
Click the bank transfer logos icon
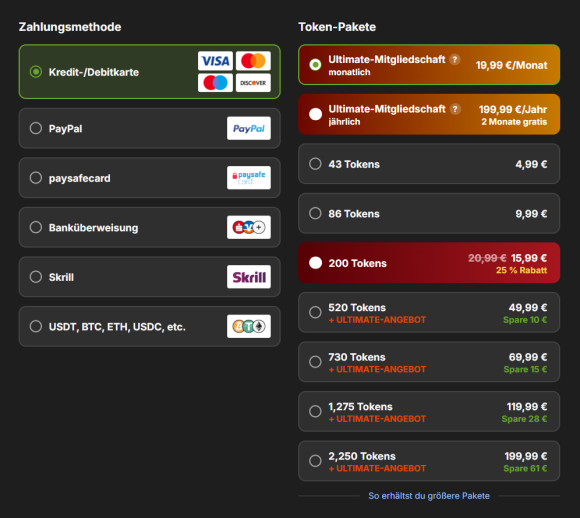click(249, 227)
